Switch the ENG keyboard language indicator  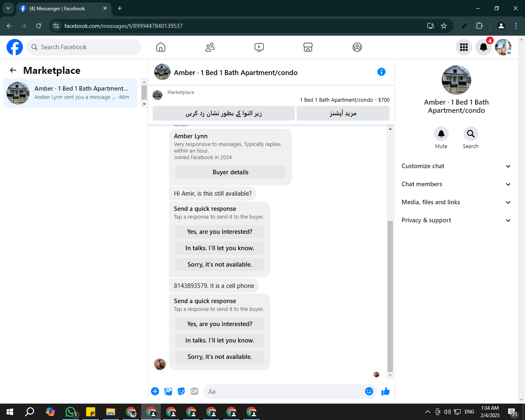pyautogui.click(x=470, y=412)
